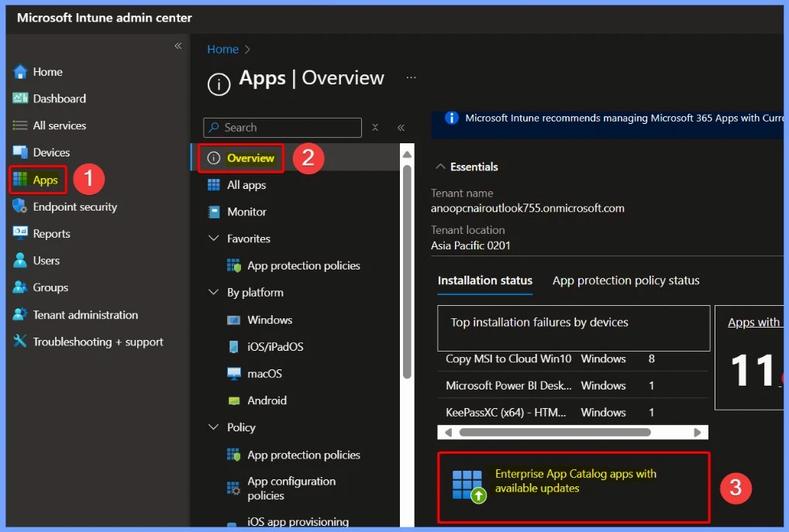Click Policy App protection policies icon
Image resolution: width=789 pixels, height=532 pixels.
[x=234, y=455]
